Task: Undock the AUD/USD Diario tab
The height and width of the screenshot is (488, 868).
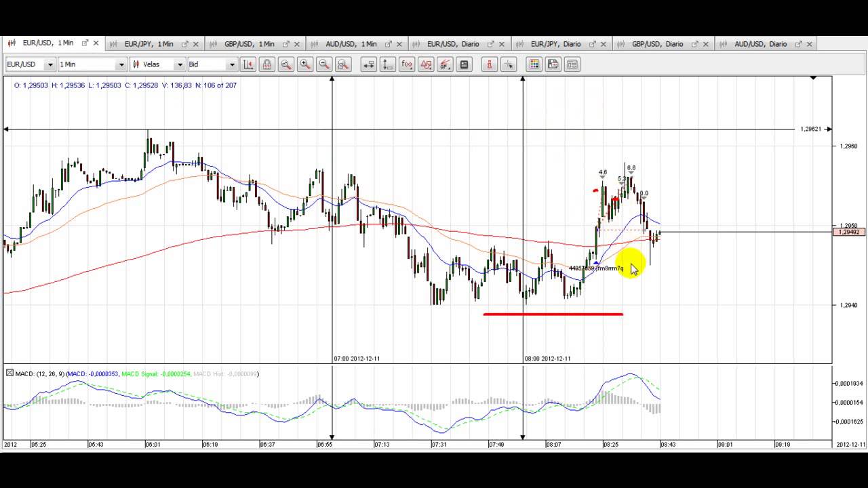Action: (x=797, y=44)
